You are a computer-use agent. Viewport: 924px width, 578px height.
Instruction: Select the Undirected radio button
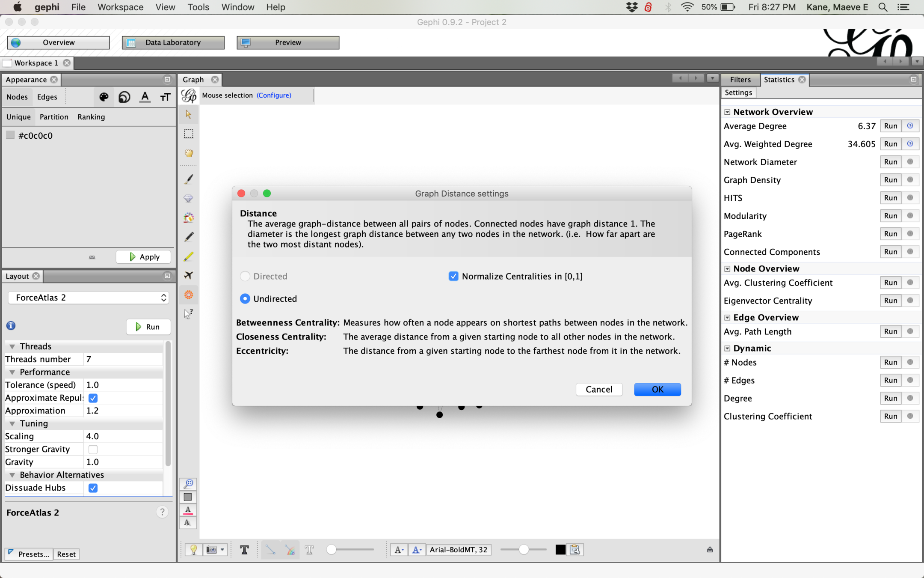click(245, 299)
